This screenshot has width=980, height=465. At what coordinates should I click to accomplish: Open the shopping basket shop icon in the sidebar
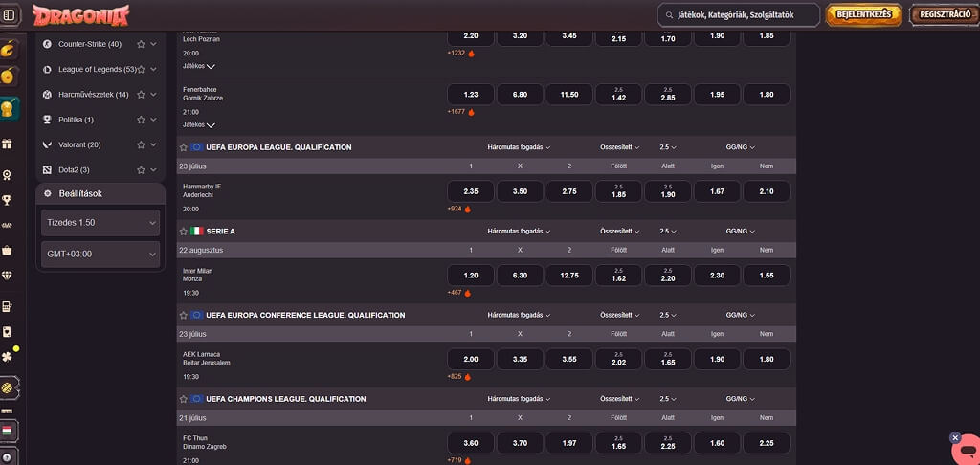click(7, 250)
